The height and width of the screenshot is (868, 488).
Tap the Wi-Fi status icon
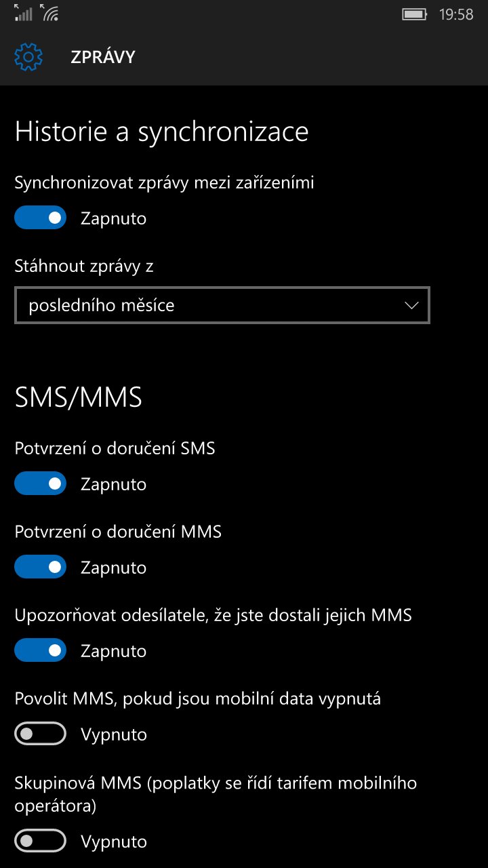[x=49, y=13]
